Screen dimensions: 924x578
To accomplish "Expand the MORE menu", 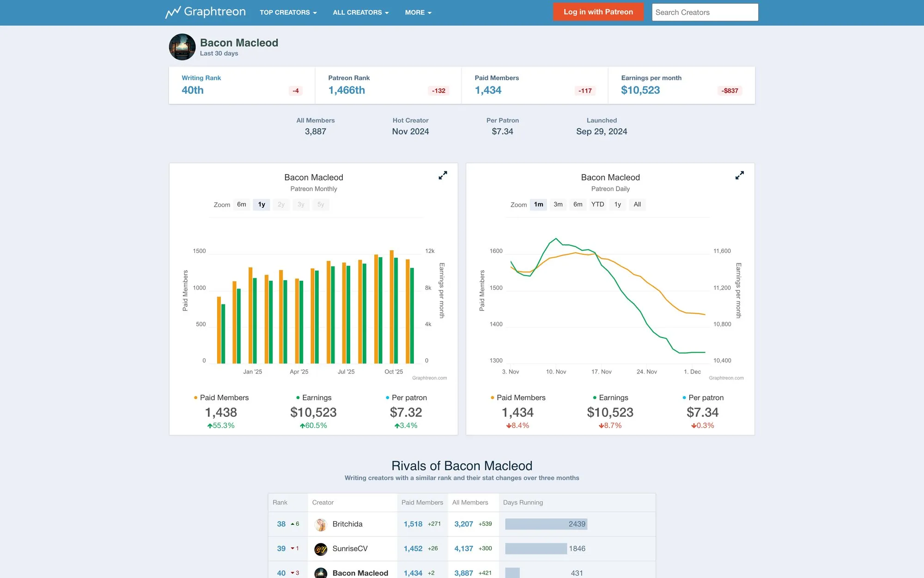I will point(417,12).
